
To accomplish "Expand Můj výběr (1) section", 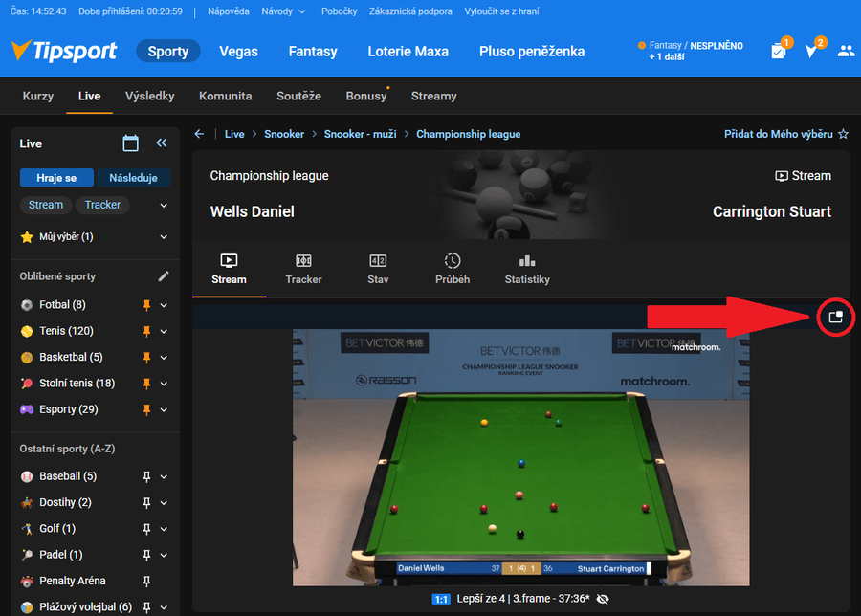I will [x=164, y=236].
